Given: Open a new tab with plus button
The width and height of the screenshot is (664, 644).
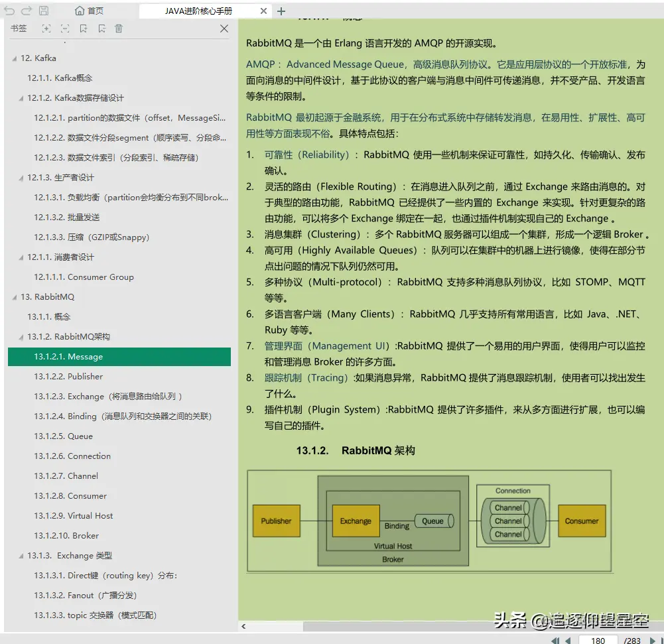Looking at the screenshot, I should pyautogui.click(x=281, y=11).
